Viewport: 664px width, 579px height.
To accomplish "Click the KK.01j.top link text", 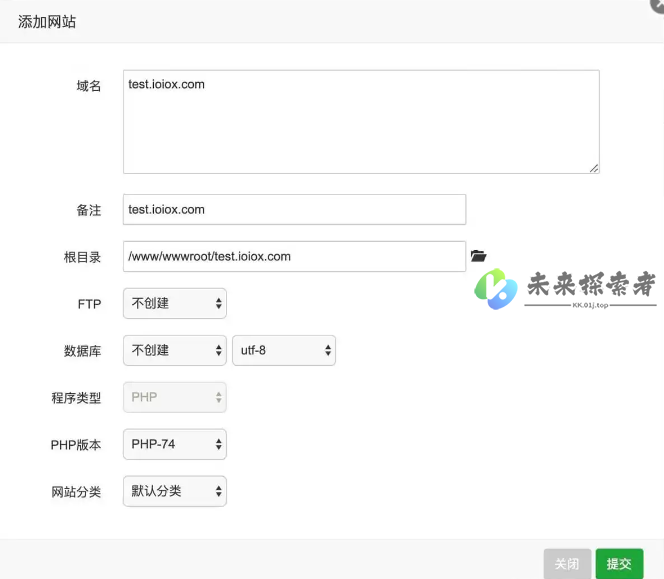I will click(590, 306).
